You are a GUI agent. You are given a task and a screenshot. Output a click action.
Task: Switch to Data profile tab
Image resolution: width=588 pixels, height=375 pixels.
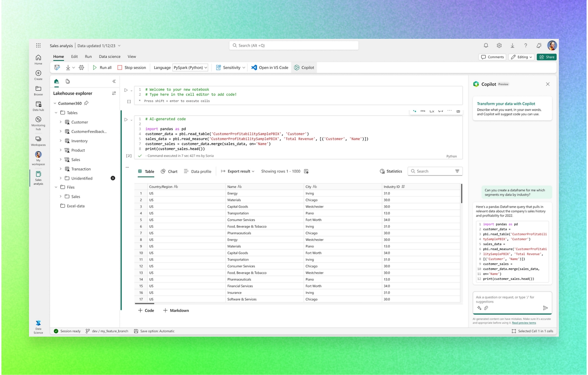click(198, 171)
